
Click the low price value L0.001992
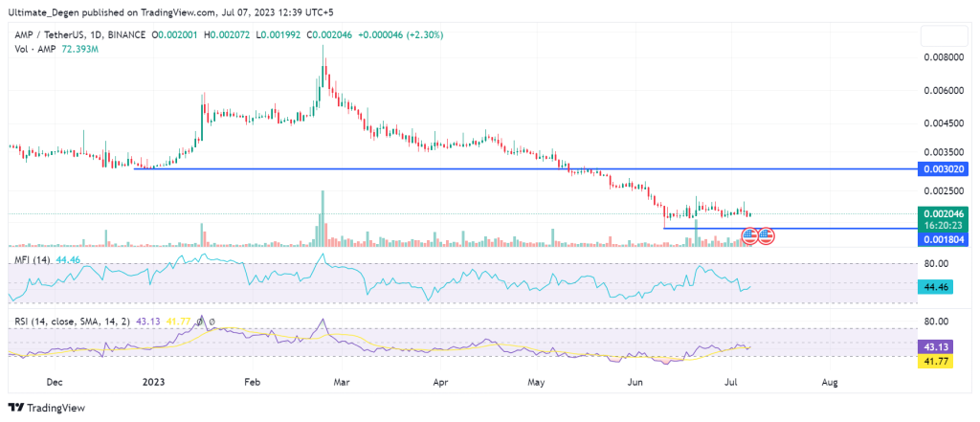pos(277,35)
